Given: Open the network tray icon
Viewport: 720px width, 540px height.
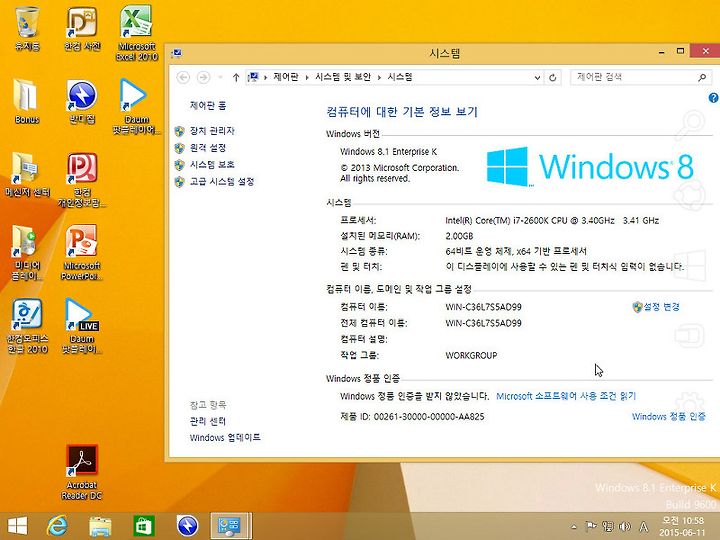Looking at the screenshot, I should pos(608,526).
